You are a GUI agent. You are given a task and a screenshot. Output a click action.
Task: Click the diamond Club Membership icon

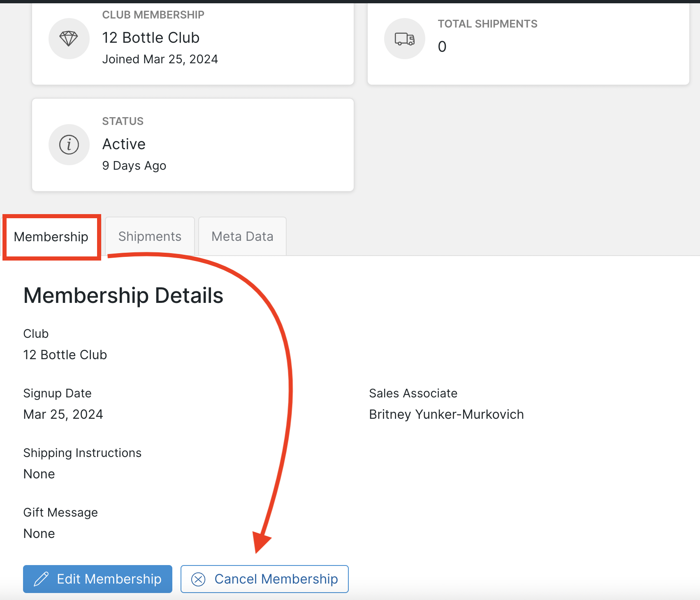click(69, 38)
